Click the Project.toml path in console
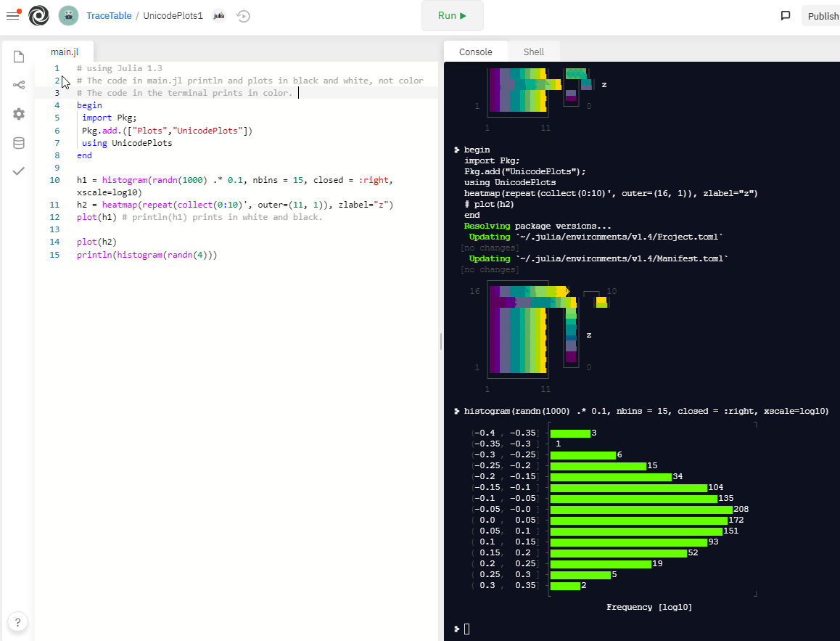Screen dimensions: 840x641 tap(619, 237)
